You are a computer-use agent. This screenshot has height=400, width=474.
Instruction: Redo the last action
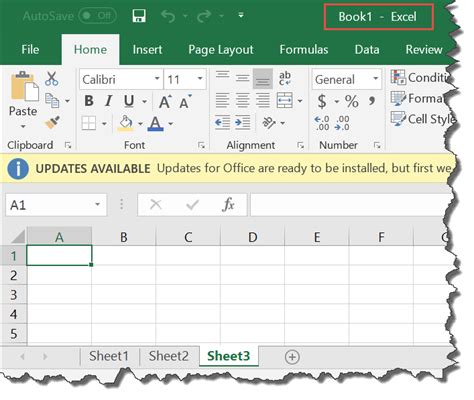(x=204, y=16)
